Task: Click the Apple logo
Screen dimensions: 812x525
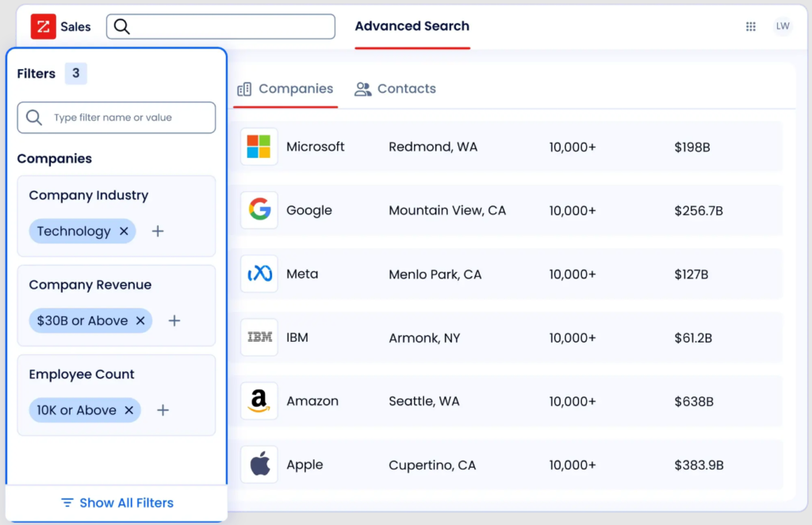Action: point(259,465)
